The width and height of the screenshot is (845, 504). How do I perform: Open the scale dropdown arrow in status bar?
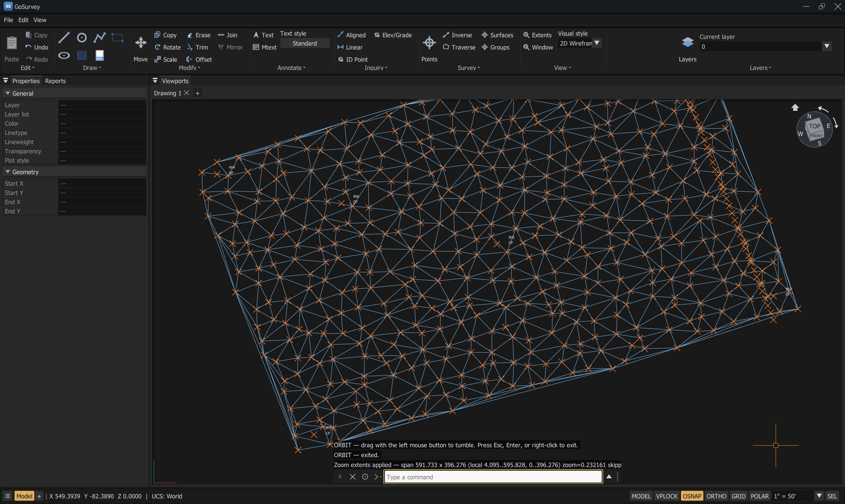[x=819, y=495]
